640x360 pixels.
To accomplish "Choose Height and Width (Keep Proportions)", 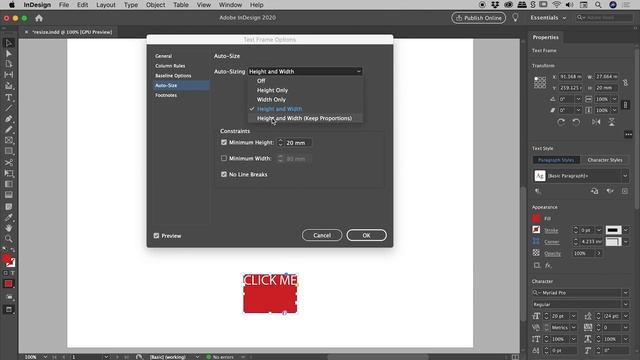I will pos(305,118).
